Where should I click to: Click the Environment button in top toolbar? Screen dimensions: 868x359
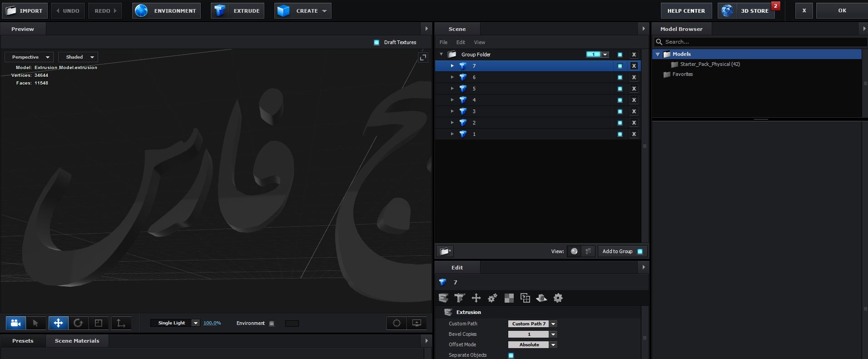click(x=167, y=10)
